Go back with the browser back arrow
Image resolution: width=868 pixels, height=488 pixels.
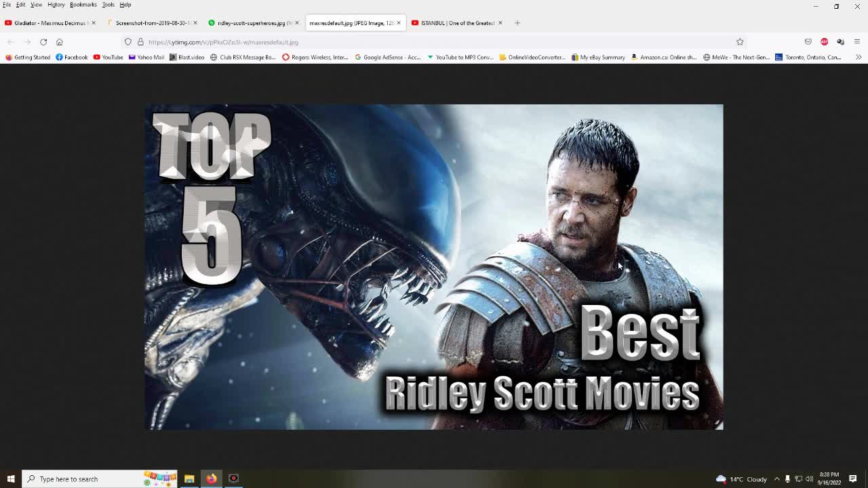click(x=11, y=42)
